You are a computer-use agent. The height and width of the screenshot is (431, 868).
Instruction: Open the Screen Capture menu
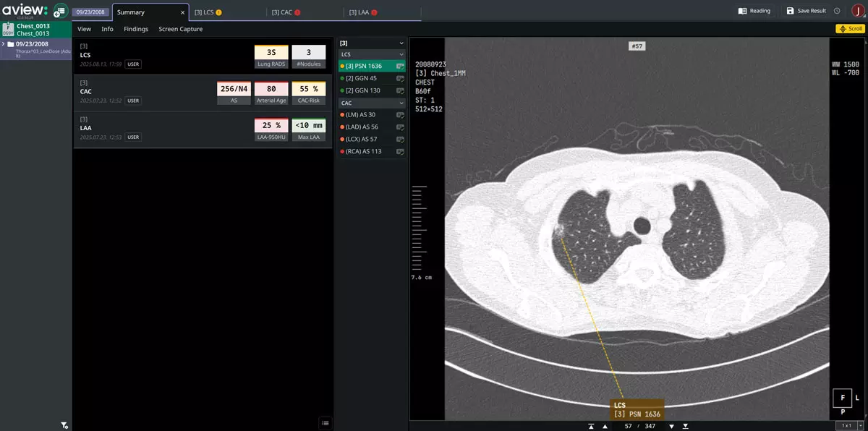pyautogui.click(x=181, y=29)
